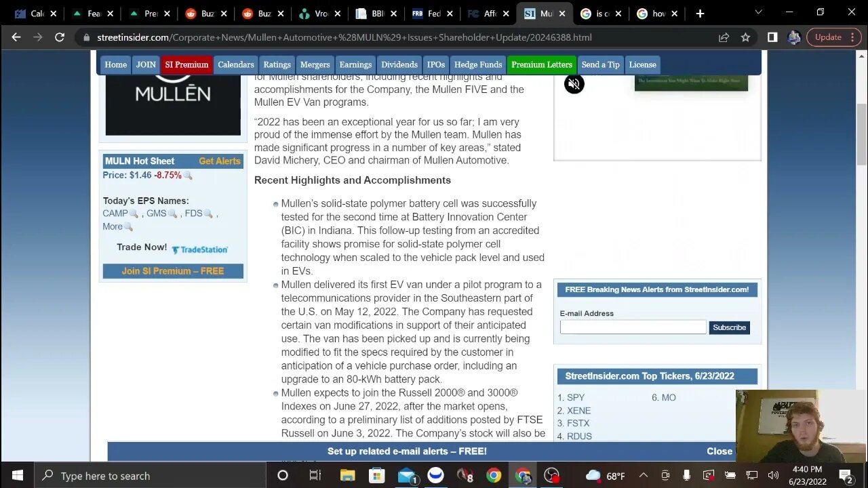Image resolution: width=868 pixels, height=488 pixels.
Task: Open volume control in system tray
Action: pyautogui.click(x=773, y=476)
